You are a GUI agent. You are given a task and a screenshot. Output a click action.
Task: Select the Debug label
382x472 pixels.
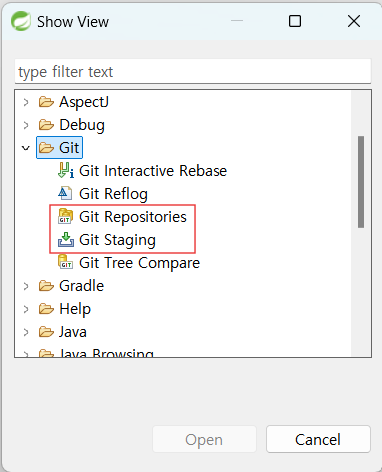point(82,125)
